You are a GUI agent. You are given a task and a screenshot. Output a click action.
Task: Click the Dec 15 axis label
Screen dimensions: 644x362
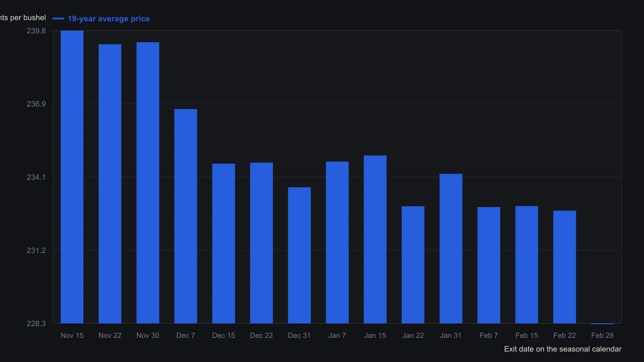(223, 335)
